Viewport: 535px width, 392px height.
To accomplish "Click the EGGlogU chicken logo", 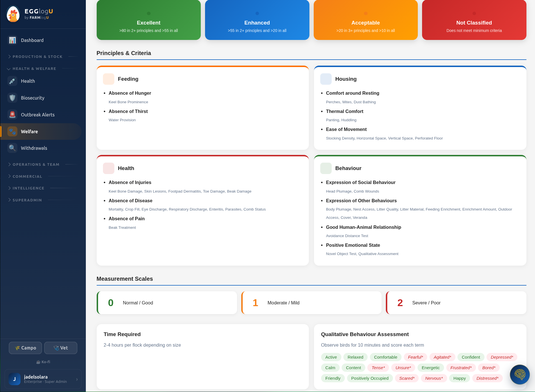I will pyautogui.click(x=13, y=14).
